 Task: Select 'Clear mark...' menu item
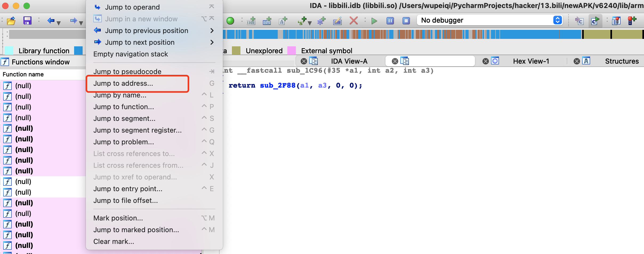coord(154,241)
